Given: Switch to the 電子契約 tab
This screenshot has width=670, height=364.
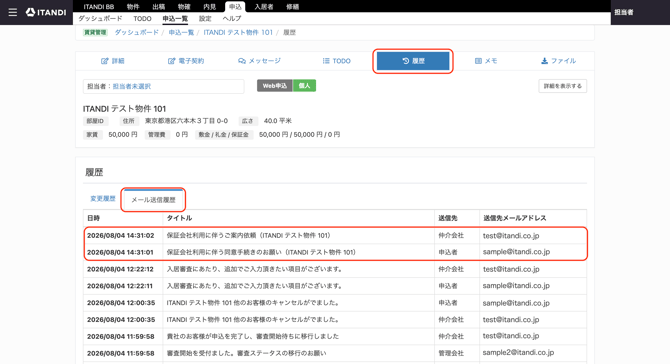Looking at the screenshot, I should (x=186, y=61).
